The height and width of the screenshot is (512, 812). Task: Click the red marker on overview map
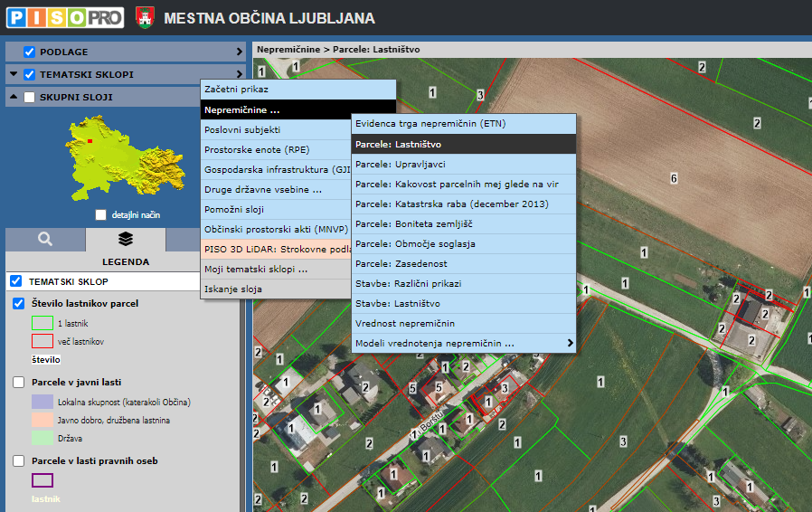[x=90, y=141]
